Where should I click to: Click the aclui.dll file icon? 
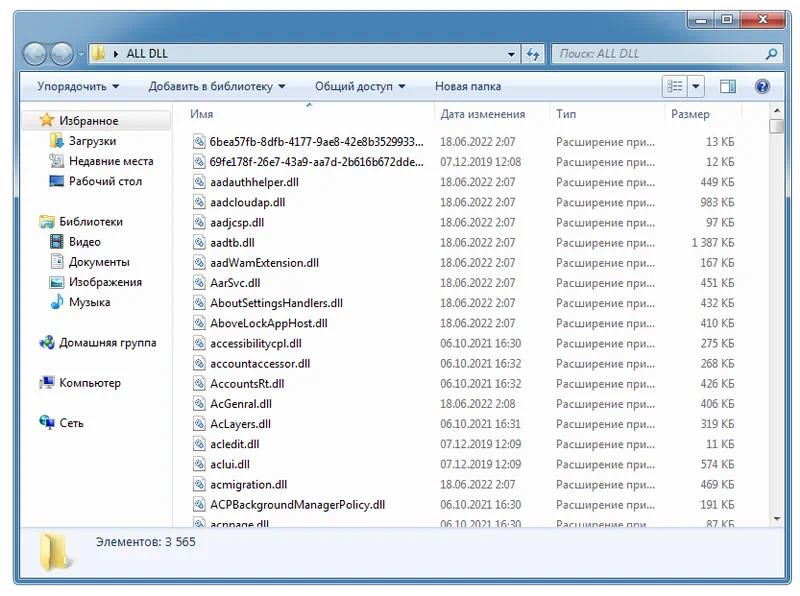click(x=199, y=464)
